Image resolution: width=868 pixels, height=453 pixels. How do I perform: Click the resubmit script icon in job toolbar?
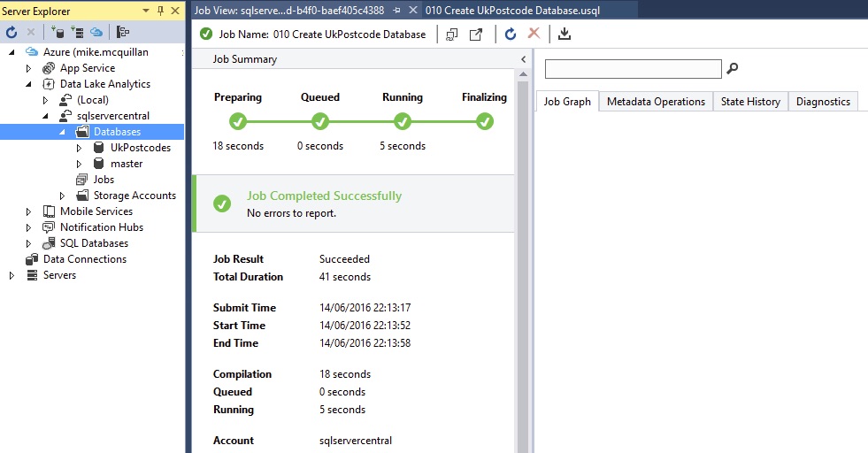tap(452, 35)
